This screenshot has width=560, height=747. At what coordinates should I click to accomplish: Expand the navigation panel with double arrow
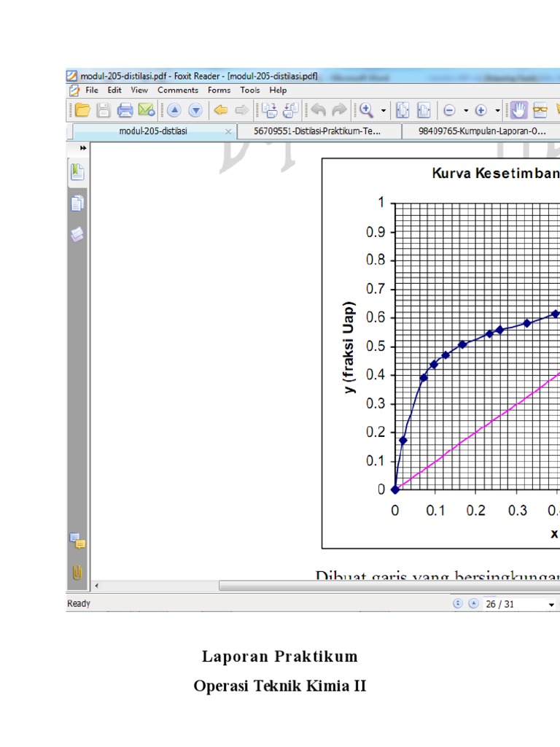point(83,148)
